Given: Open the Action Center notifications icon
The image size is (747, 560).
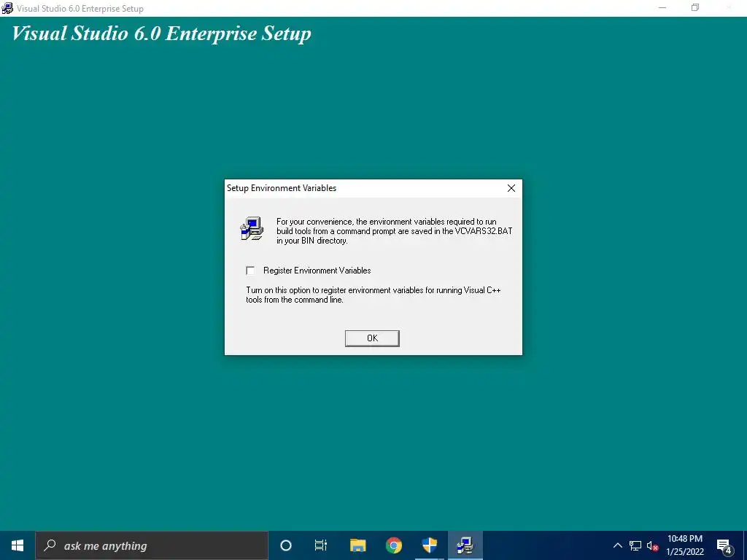Looking at the screenshot, I should 724,545.
